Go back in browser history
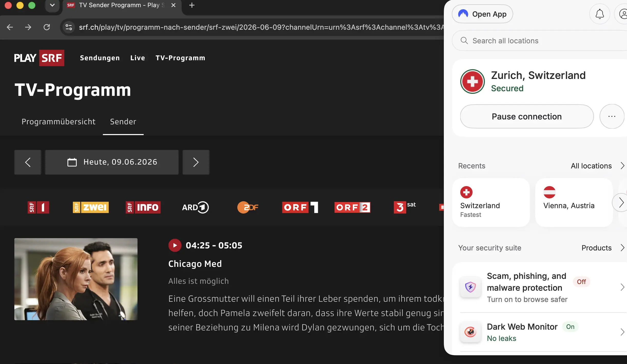This screenshot has height=364, width=627. pyautogui.click(x=10, y=27)
